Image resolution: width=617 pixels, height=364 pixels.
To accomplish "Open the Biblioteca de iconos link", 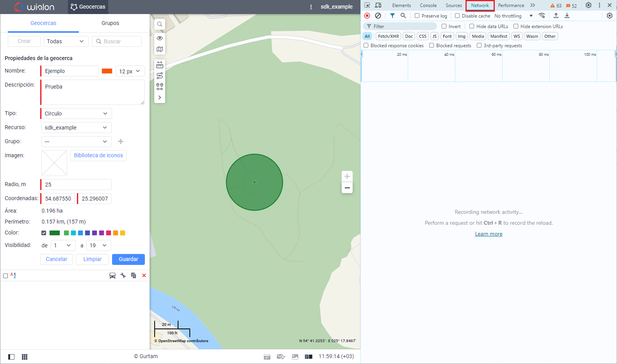I will (x=98, y=155).
